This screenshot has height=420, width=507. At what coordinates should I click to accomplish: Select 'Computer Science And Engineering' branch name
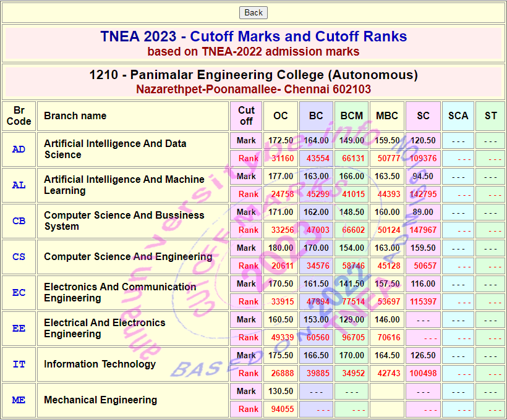click(128, 257)
